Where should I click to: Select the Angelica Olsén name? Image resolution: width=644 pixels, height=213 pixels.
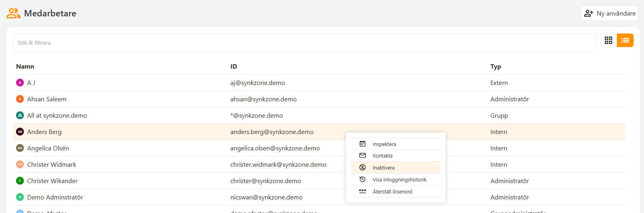tap(48, 148)
